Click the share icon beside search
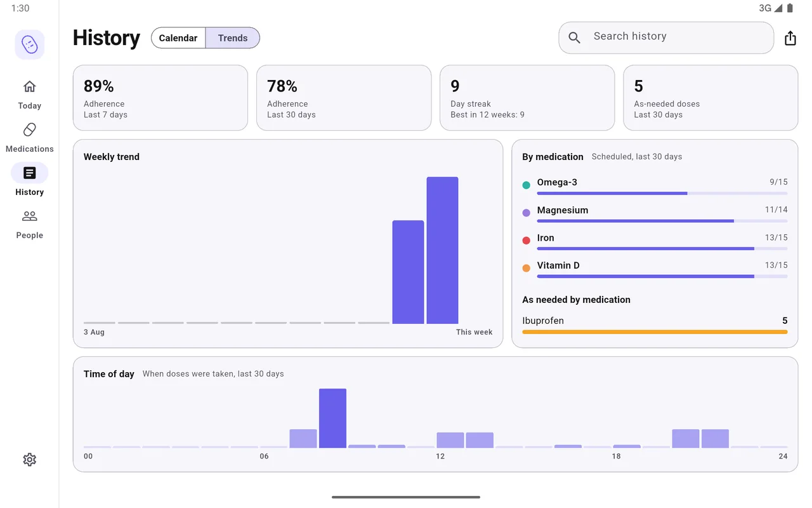The height and width of the screenshot is (508, 812). coord(790,38)
